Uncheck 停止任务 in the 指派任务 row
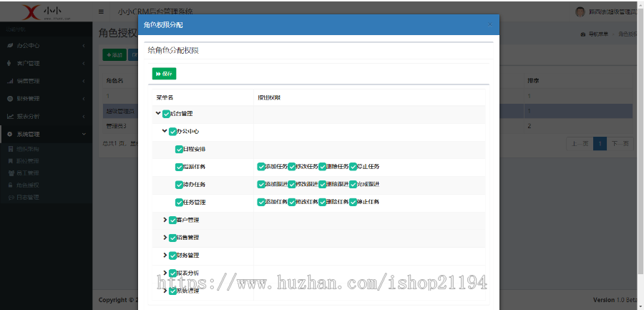644x310 pixels. (353, 167)
